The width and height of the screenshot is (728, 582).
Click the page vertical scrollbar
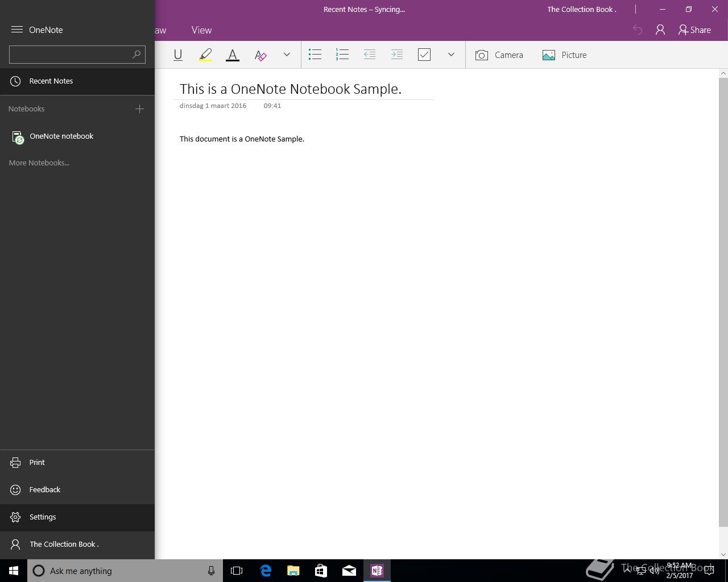(x=723, y=301)
